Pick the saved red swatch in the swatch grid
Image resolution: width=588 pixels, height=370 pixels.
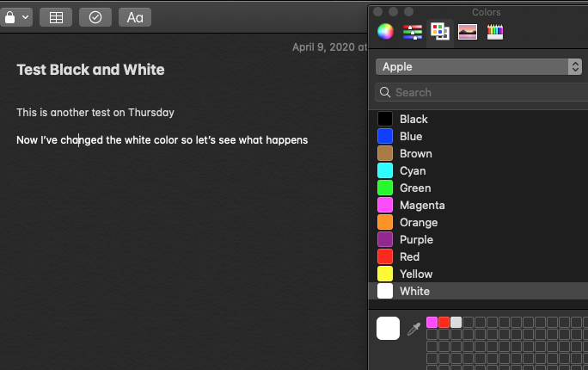(x=444, y=323)
